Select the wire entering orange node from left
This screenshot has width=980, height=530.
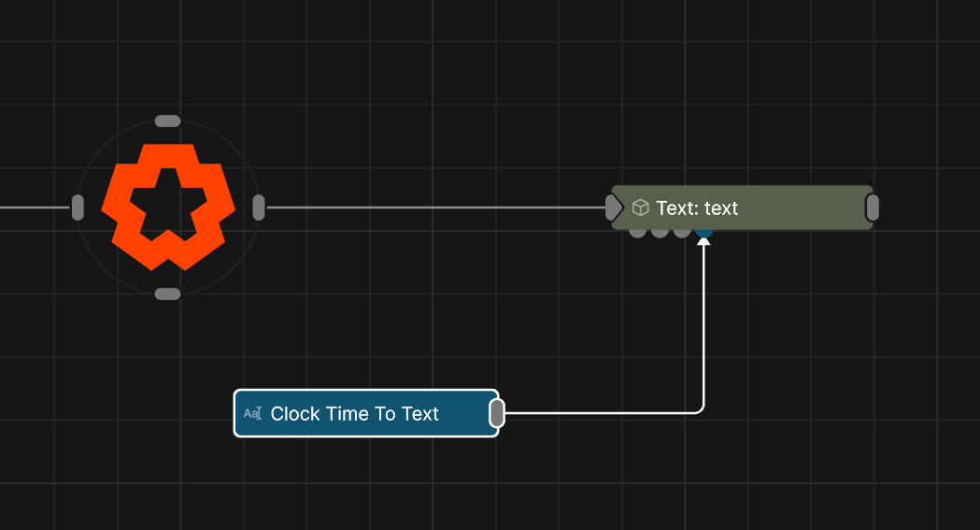click(x=33, y=208)
